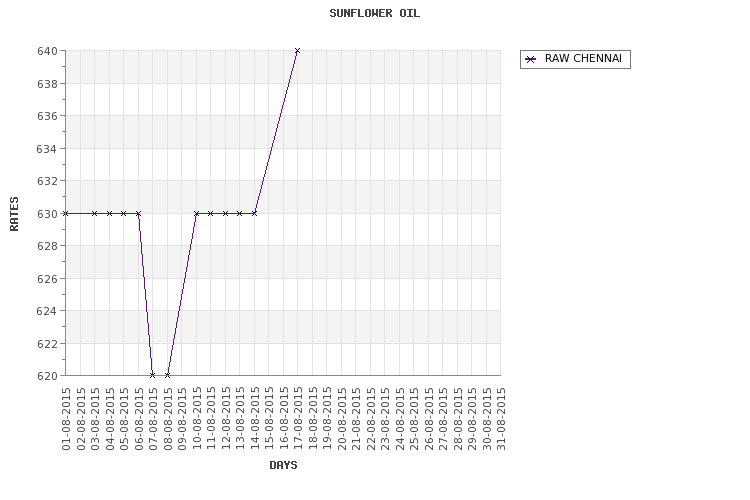Click the 12-08-2015 data point marker
The image size is (750, 500).
225,213
